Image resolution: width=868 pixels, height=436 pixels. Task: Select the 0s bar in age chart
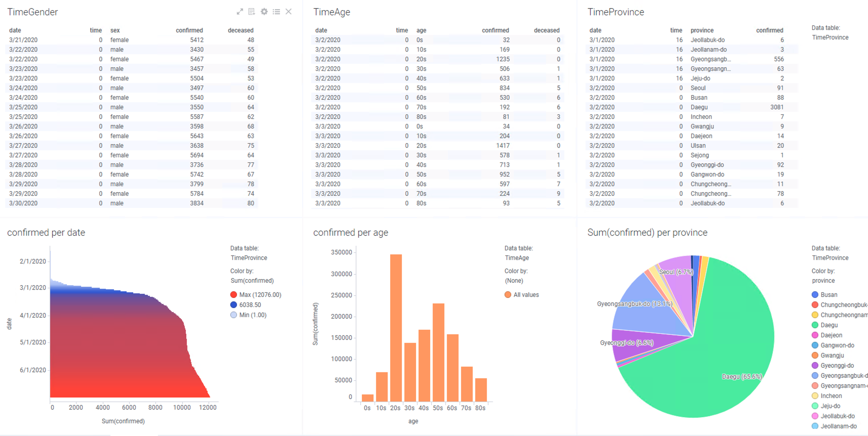(x=367, y=398)
